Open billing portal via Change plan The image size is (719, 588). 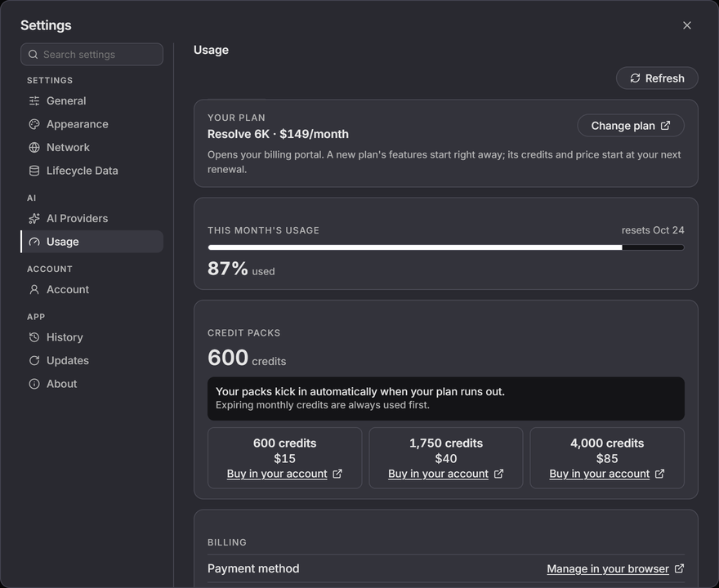pos(631,126)
